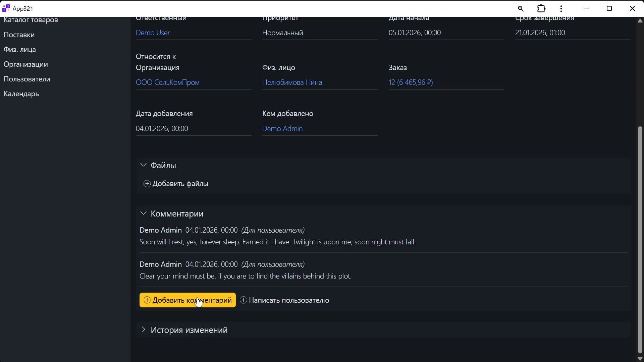Screen dimensions: 644x362
Task: Select Организации in sidebar menu
Action: 26,64
